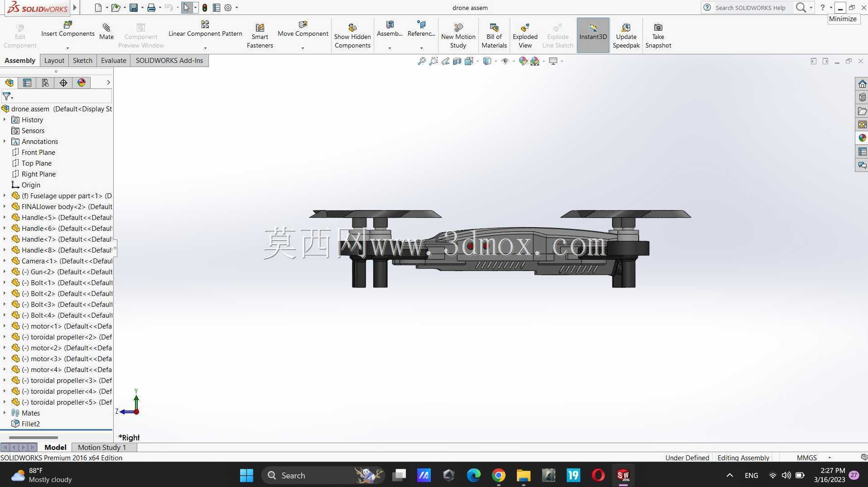Open Move Component dropdown arrow
The width and height of the screenshot is (868, 487).
click(x=303, y=48)
